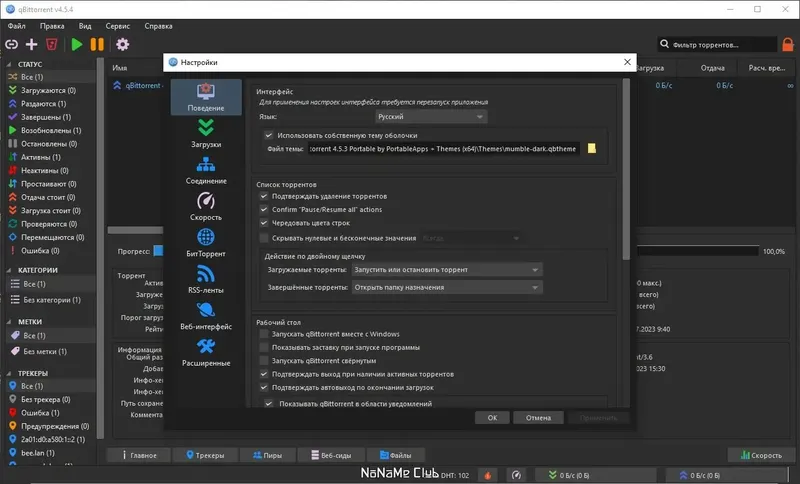Switch to the Веб-сиды tab
This screenshot has width=800, height=484.
click(x=331, y=455)
